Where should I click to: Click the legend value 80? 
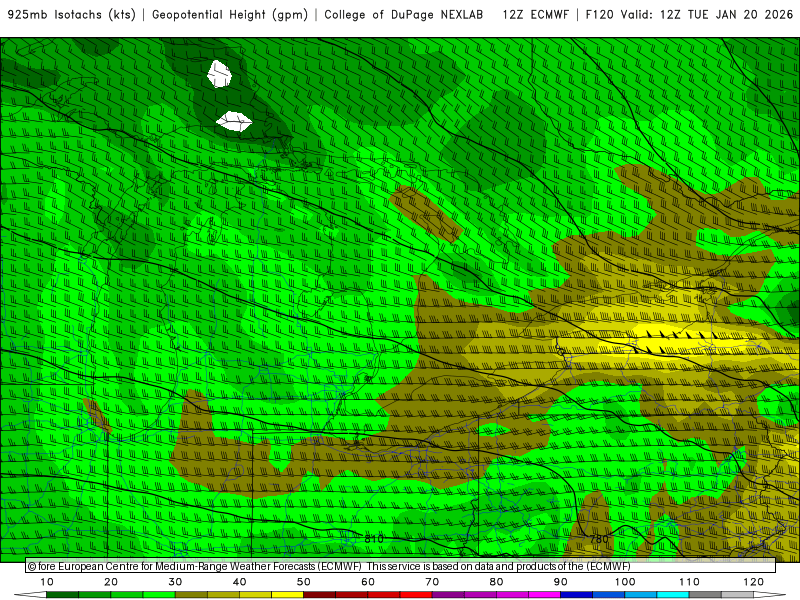496,582
